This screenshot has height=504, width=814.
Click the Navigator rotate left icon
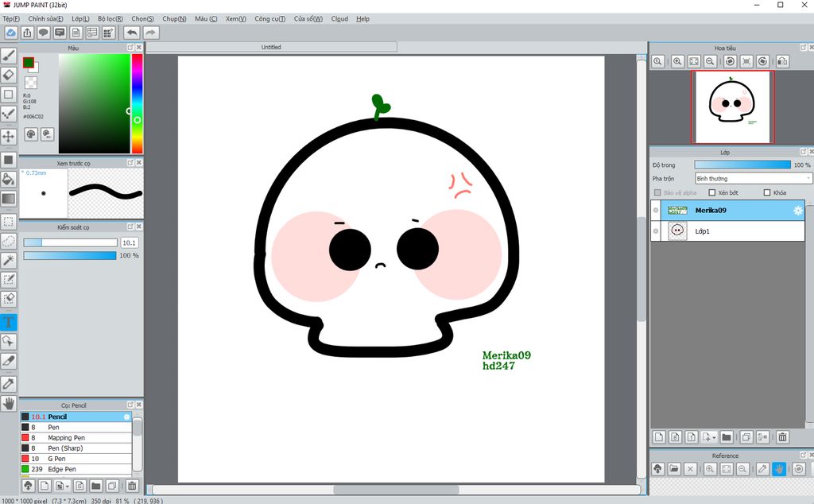(730, 61)
